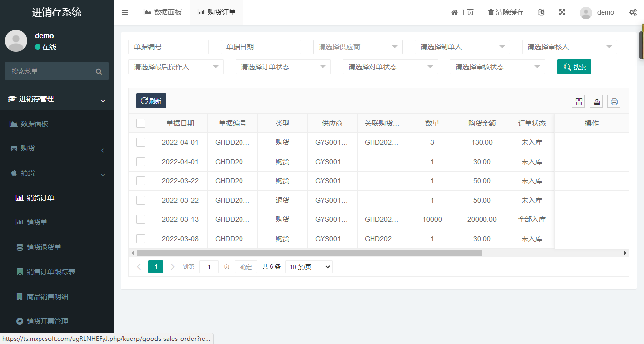Go to the next page using the right chevron

coord(172,267)
